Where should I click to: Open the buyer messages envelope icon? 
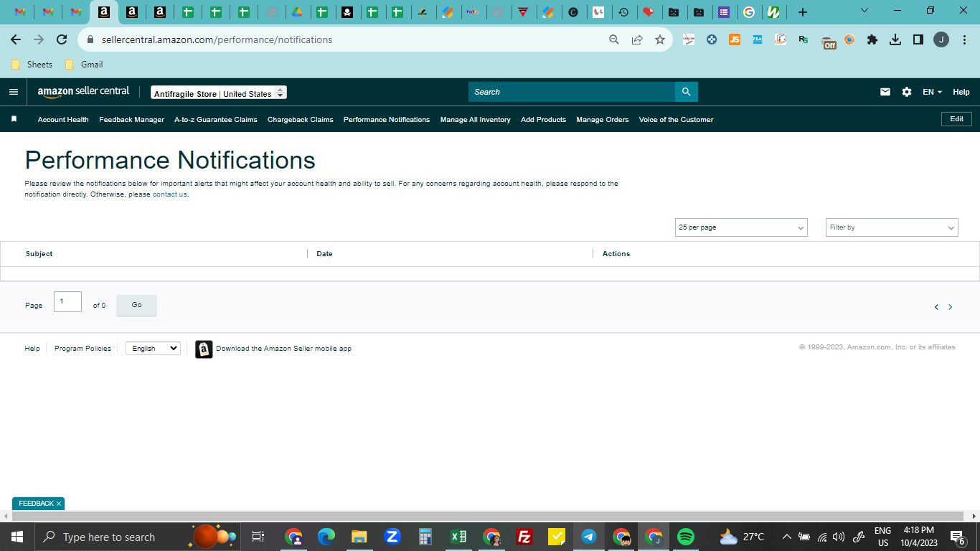click(885, 92)
